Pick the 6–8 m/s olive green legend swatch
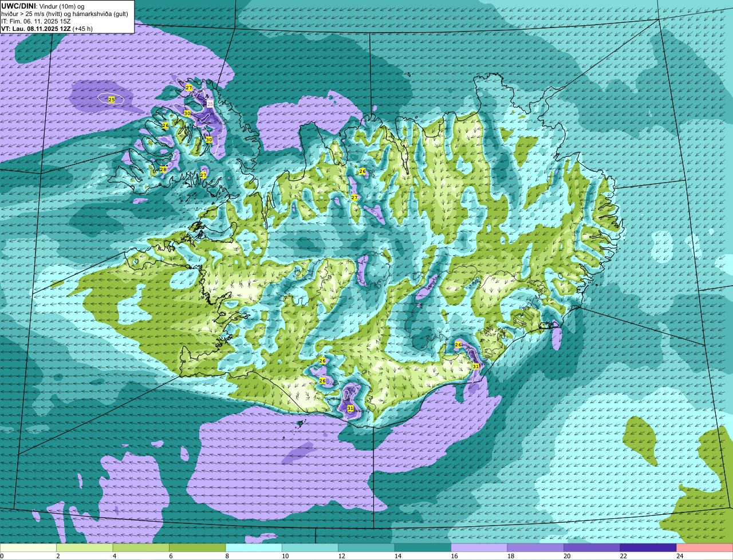 (198, 548)
